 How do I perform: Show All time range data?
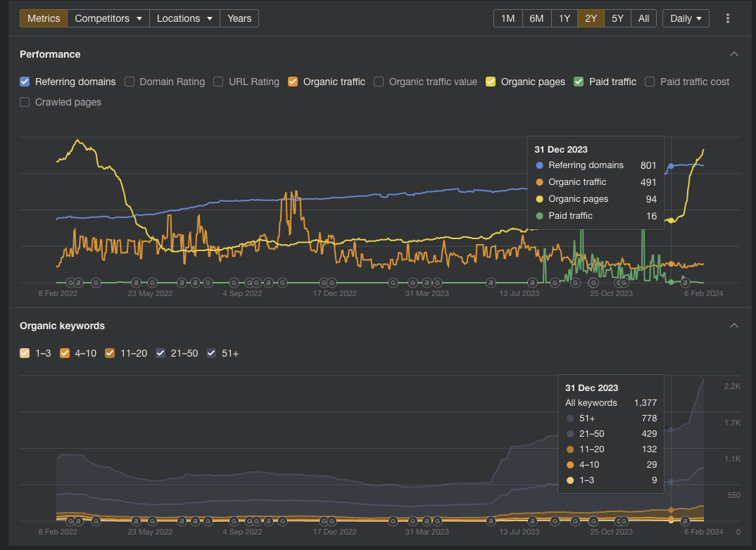click(x=643, y=18)
